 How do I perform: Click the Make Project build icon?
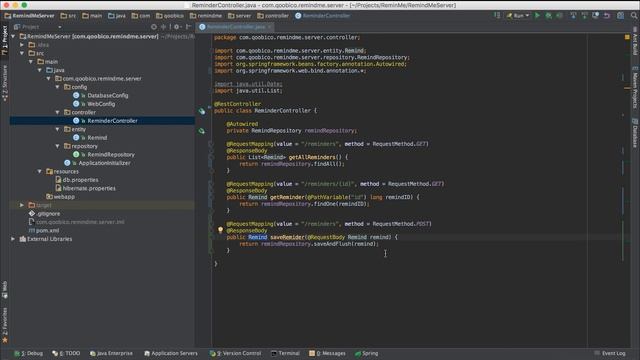pos(497,16)
